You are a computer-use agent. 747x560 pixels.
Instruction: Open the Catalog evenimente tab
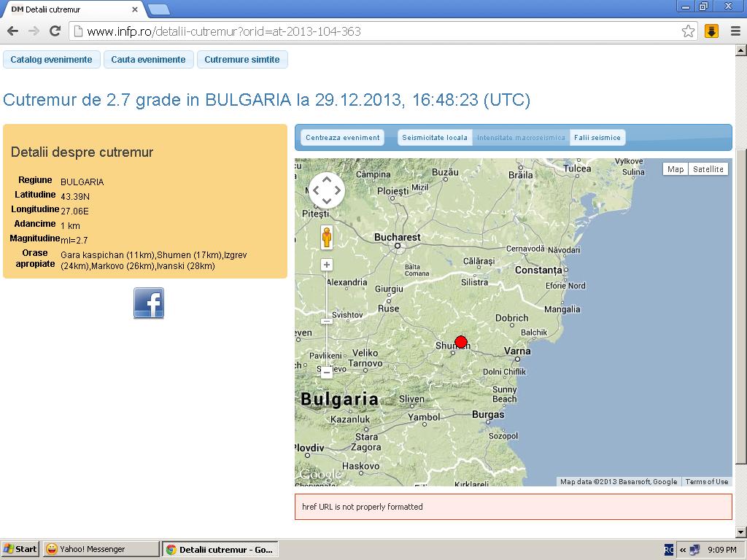pyautogui.click(x=51, y=60)
